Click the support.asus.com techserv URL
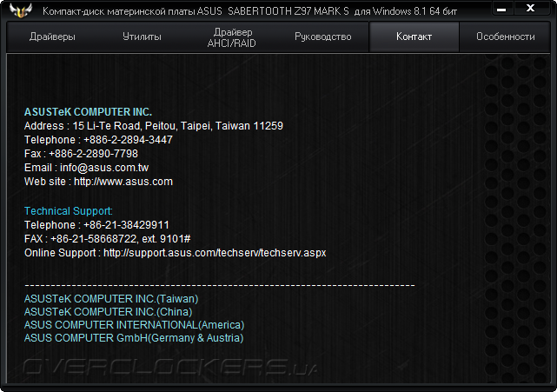This screenshot has width=557, height=392. coord(215,253)
